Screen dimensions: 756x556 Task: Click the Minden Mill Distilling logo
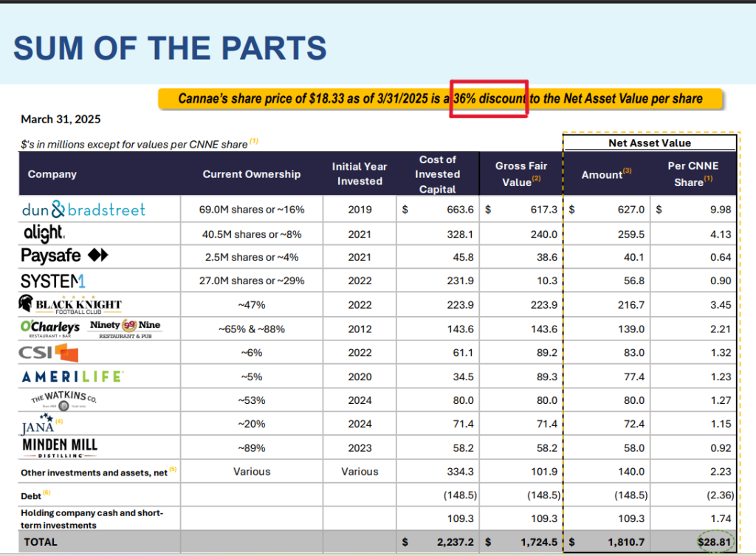click(60, 447)
